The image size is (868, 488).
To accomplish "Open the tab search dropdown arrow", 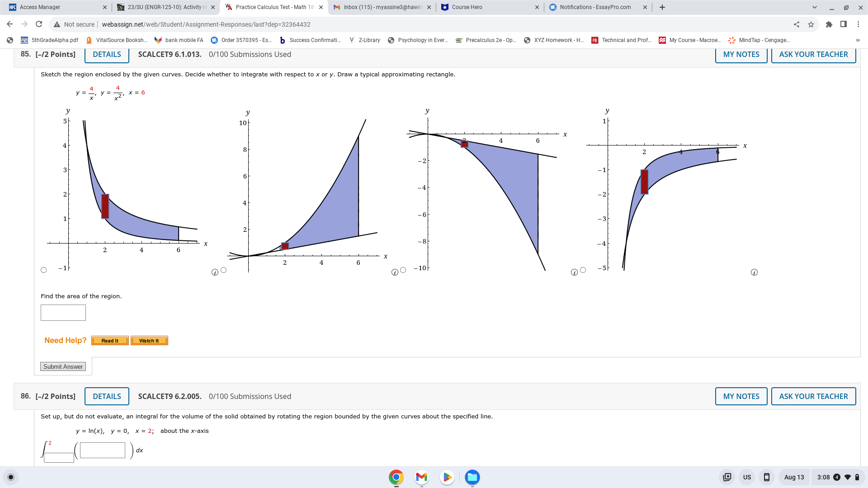I will coord(814,7).
